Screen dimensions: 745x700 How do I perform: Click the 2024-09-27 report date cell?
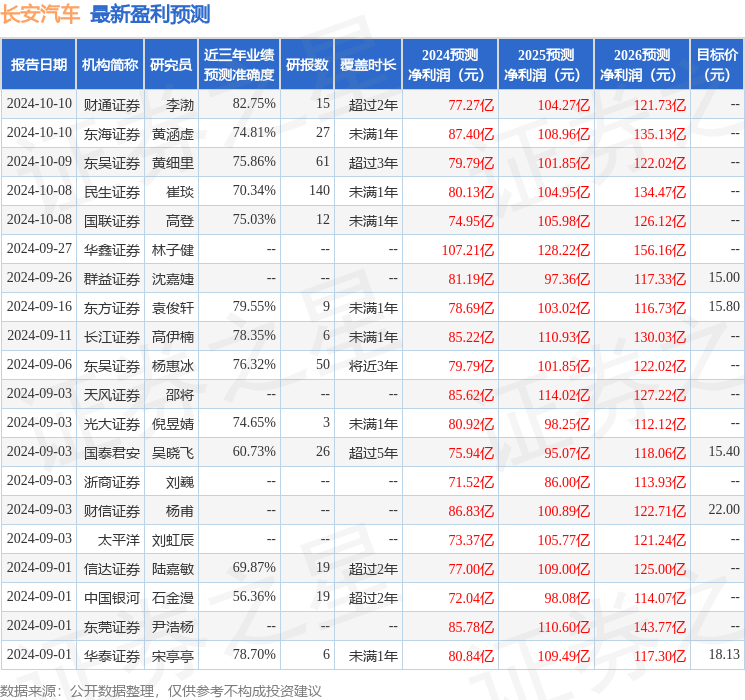pyautogui.click(x=39, y=248)
